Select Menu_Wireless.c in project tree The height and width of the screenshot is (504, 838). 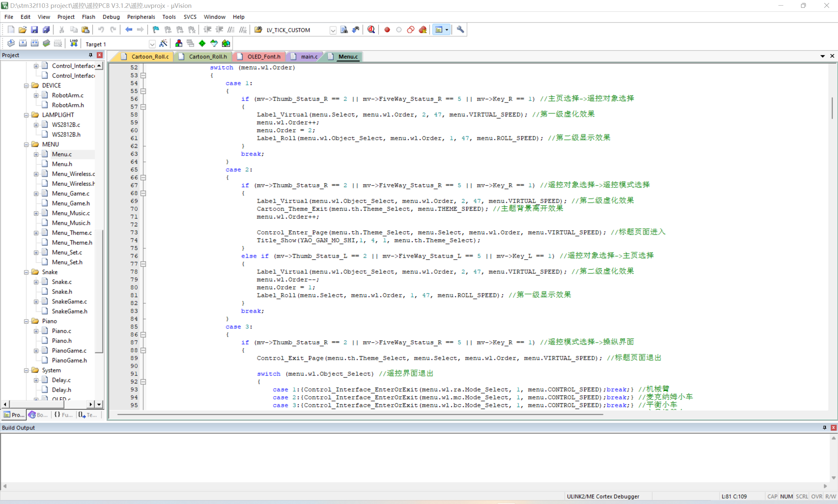73,174
